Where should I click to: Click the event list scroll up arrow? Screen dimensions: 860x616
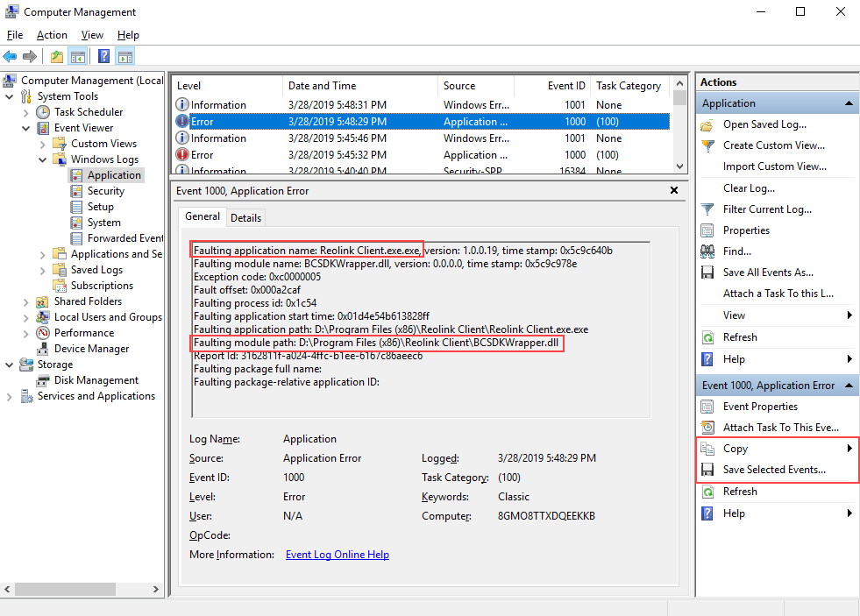point(680,83)
